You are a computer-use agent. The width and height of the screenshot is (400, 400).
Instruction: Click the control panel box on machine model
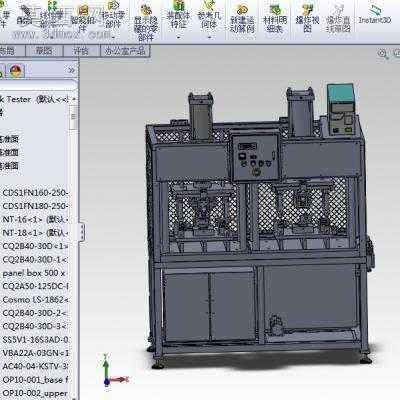(255, 155)
